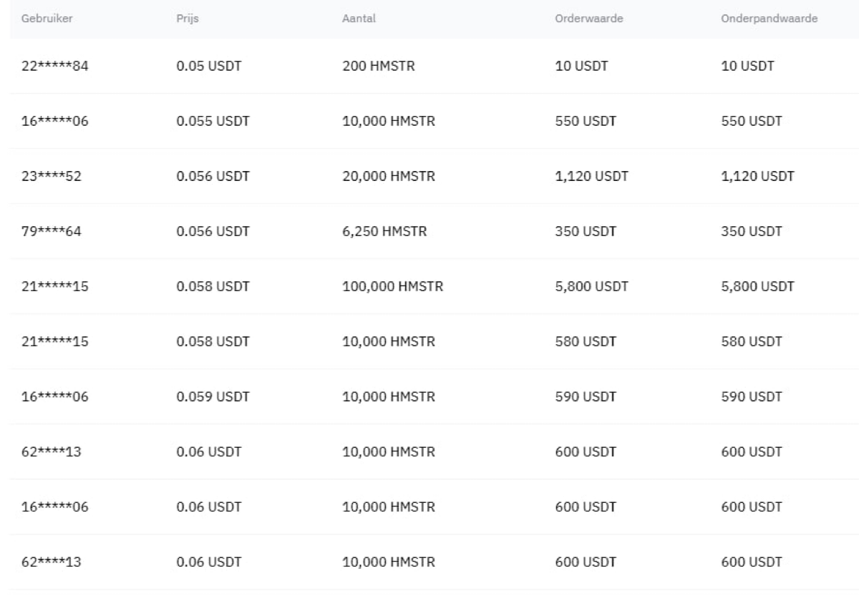Click 600 USDT Orderwaarde for user 16*****06

[586, 507]
